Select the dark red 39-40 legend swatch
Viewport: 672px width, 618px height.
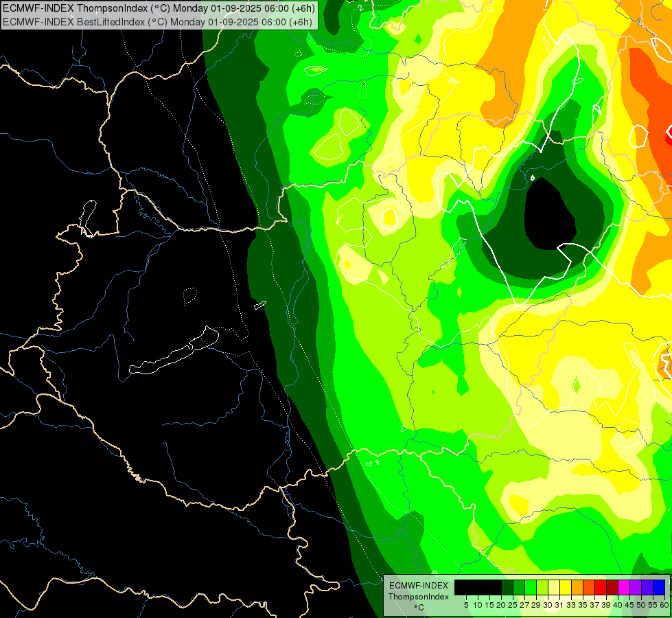pyautogui.click(x=612, y=587)
